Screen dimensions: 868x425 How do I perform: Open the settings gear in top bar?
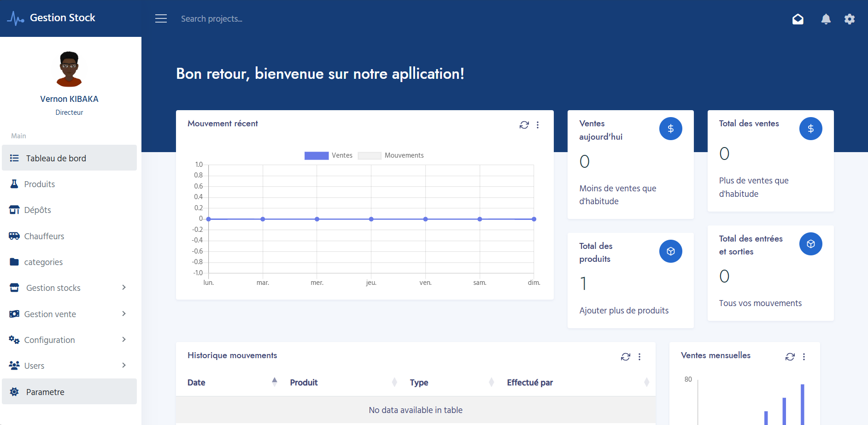point(850,19)
